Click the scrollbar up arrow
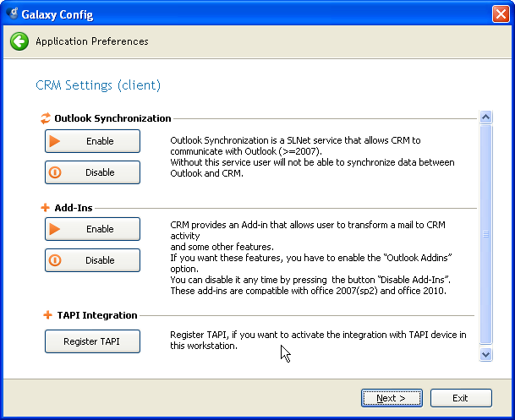Image resolution: width=515 pixels, height=420 pixels. pos(485,117)
